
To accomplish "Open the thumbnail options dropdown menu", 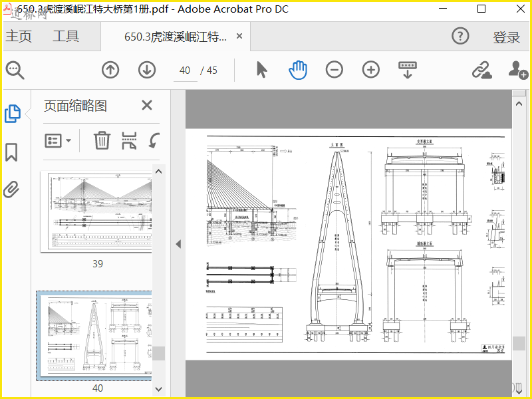I will (x=58, y=140).
